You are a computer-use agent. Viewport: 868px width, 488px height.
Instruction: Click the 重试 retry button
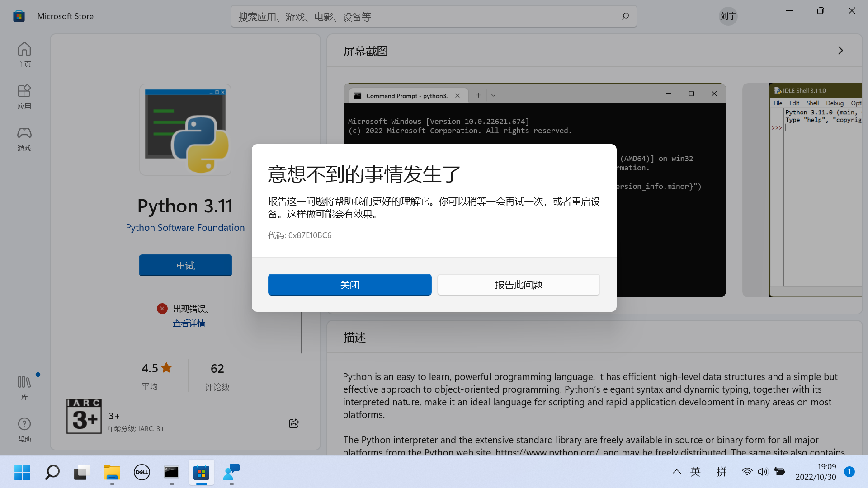[185, 265]
